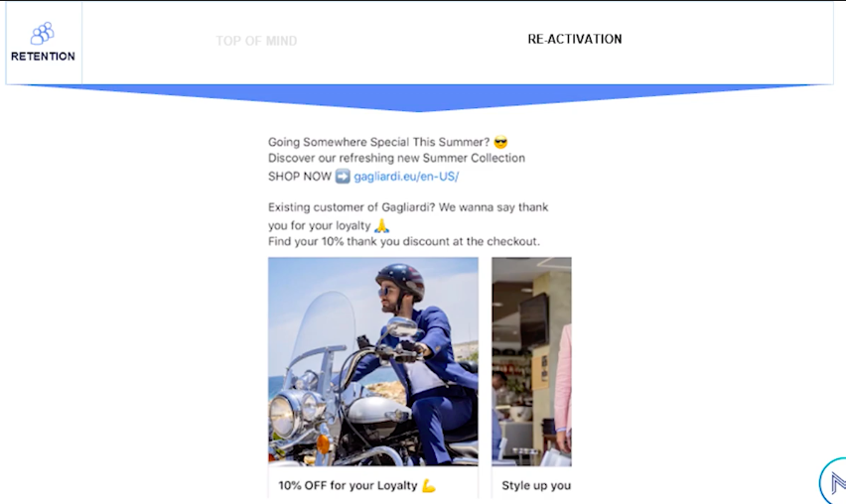Click the 10% OFF for your Loyalty headline
This screenshot has height=504, width=846.
pos(348,486)
